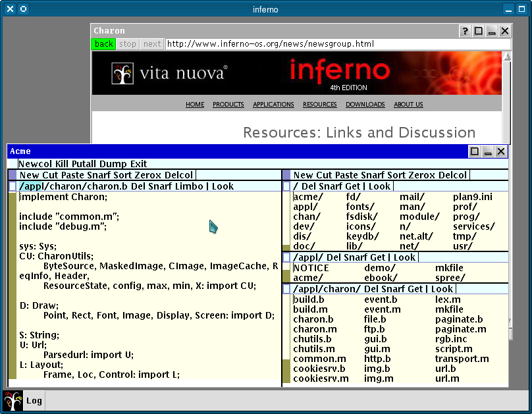Open the module/ directory in root listing
532x414 pixels.
pyautogui.click(x=419, y=217)
